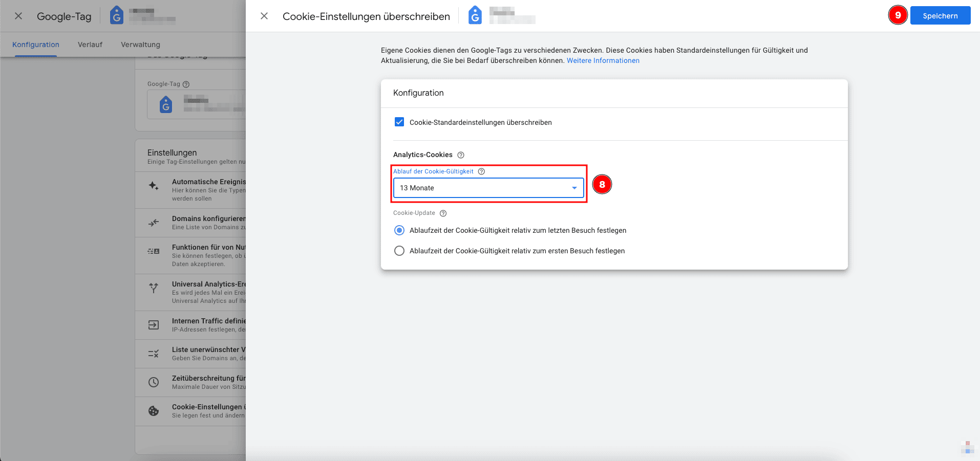Click the help icon next to Analytics-Cookies
This screenshot has height=461, width=980.
[x=460, y=155]
